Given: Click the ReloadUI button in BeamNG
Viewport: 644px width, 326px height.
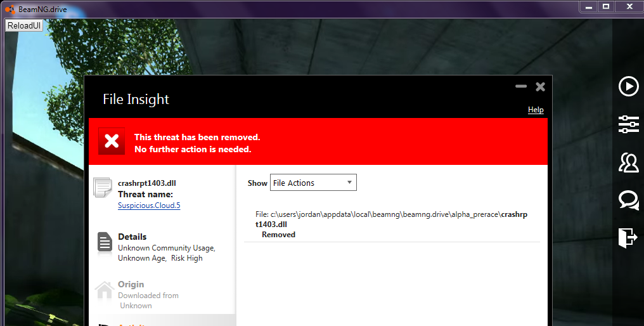Looking at the screenshot, I should 24,25.
